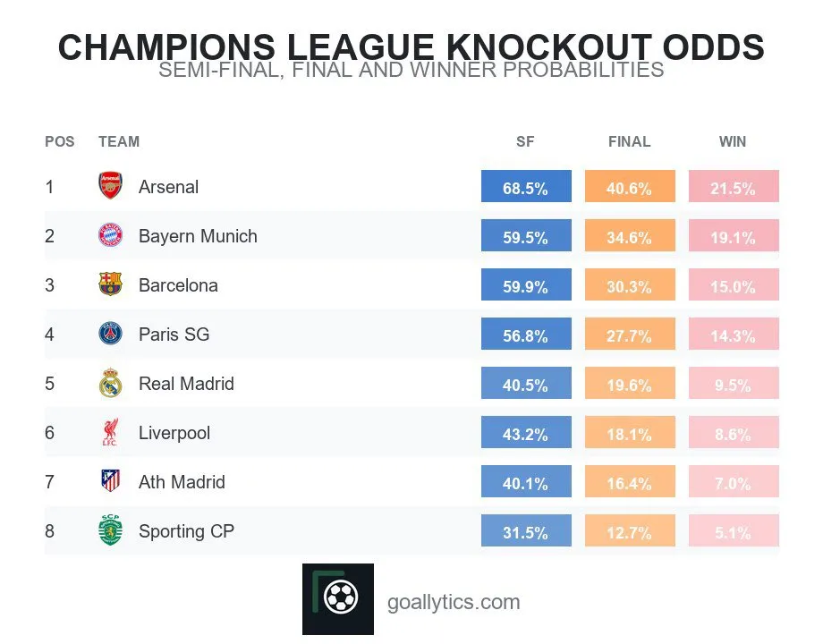Click the SF column header
This screenshot has width=823, height=644.
pos(525,141)
